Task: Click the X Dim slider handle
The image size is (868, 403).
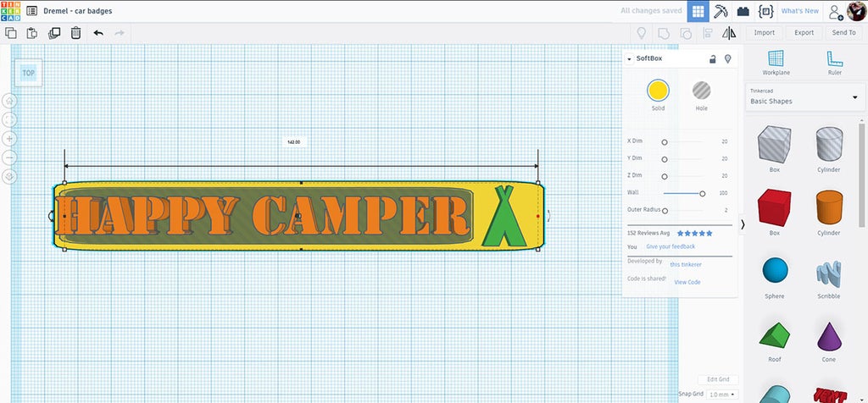Action: pyautogui.click(x=665, y=142)
